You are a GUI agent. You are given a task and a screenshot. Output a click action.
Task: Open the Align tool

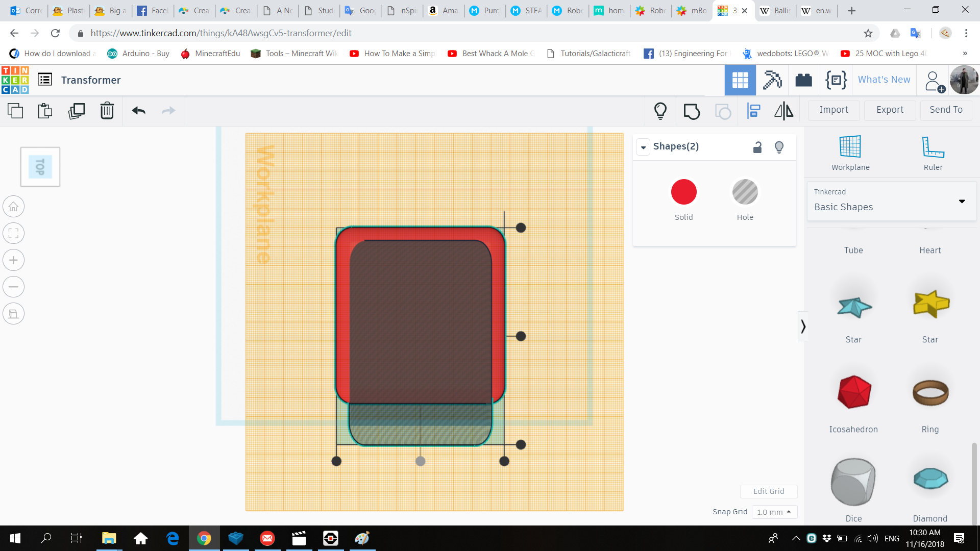[x=753, y=111]
